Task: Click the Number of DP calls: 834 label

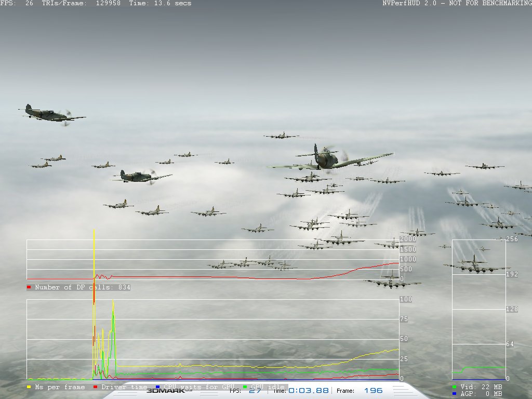Action: tap(83, 287)
